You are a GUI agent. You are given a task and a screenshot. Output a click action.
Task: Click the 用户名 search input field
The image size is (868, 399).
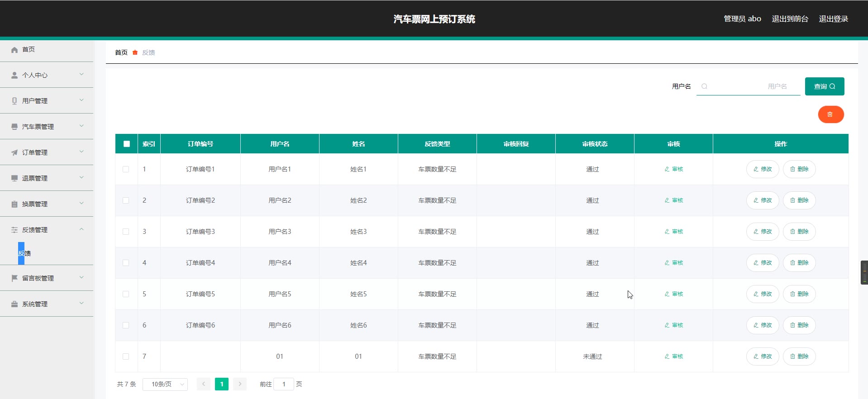coord(748,86)
